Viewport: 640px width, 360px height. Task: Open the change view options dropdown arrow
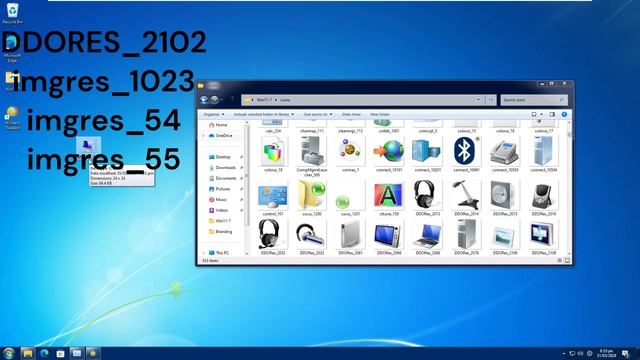coord(542,114)
